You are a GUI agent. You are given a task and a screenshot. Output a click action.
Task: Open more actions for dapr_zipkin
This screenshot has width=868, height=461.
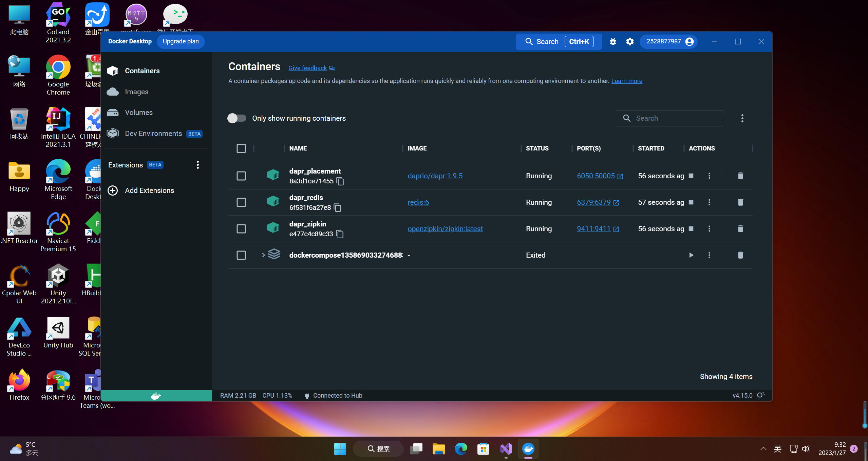709,228
